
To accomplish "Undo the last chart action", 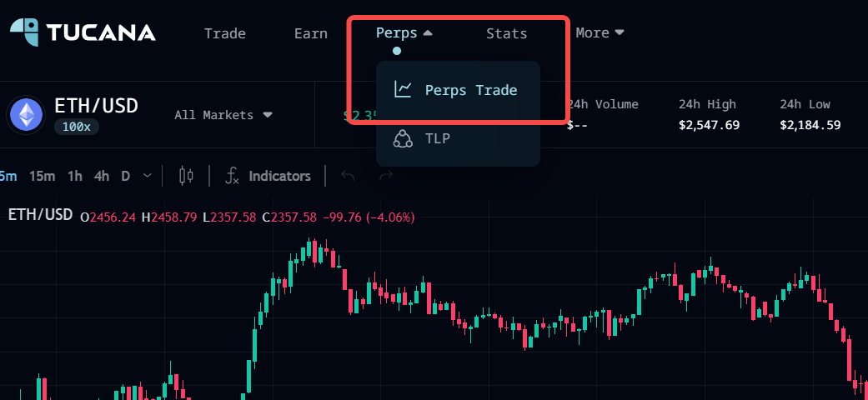I will click(x=349, y=176).
